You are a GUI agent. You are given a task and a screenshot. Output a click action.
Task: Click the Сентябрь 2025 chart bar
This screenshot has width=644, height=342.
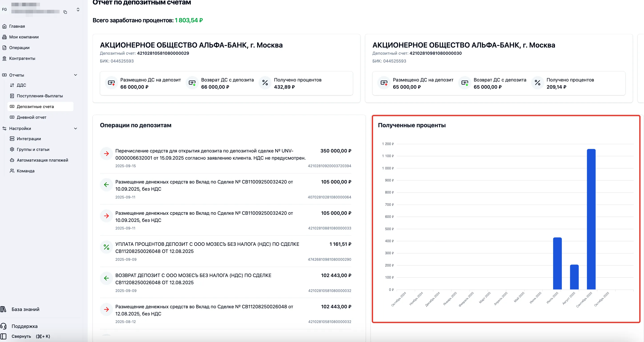[591, 219]
